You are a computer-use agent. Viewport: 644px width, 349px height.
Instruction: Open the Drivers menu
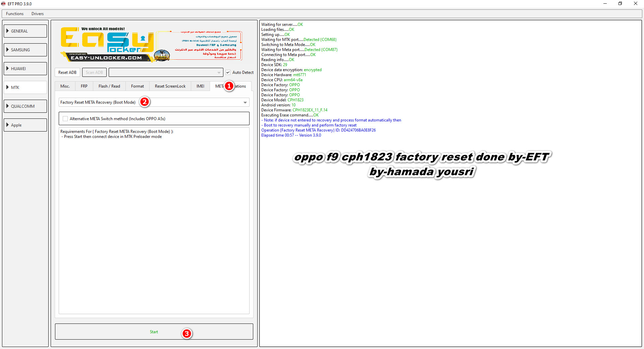38,14
